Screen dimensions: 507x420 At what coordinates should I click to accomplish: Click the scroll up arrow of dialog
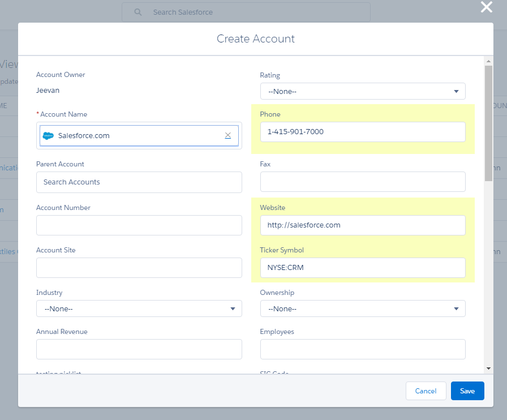click(488, 61)
